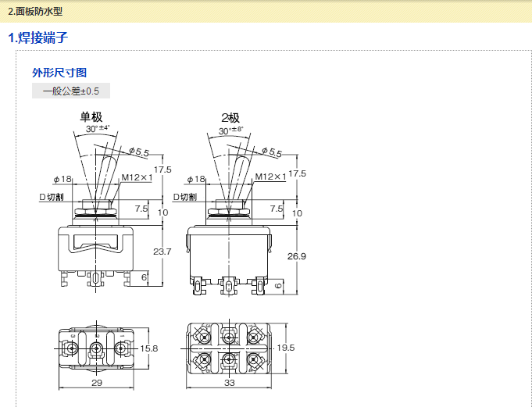This screenshot has height=407, width=532.
Task: Select the D切割 label on 2-pole drawing
Action: coord(184,197)
